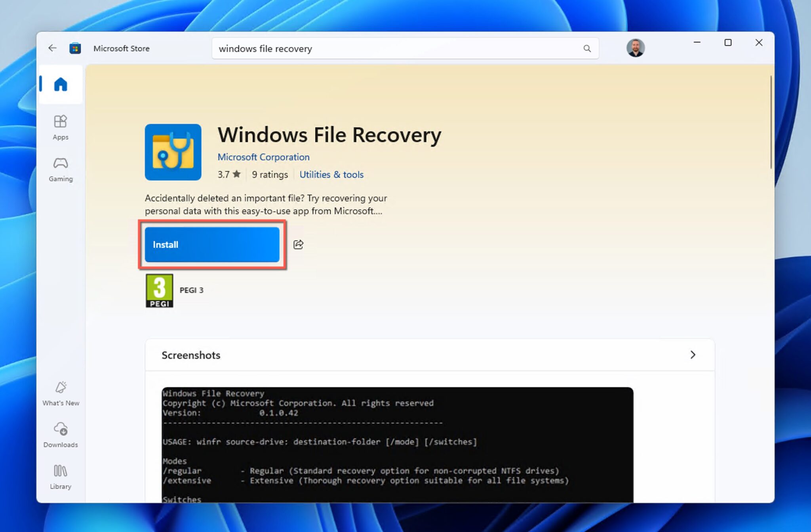
Task: Open What's New in the sidebar
Action: point(60,393)
